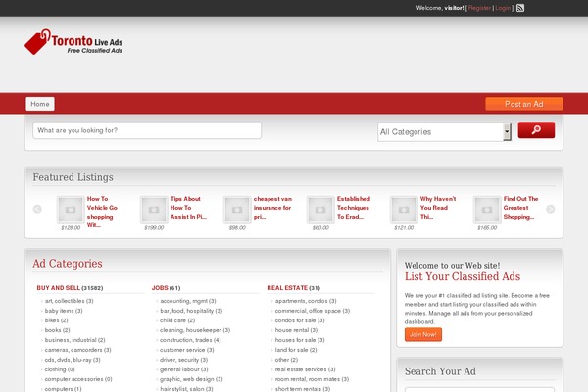Select 'cds, dvds, blu-ray' subcategory

coord(69,360)
